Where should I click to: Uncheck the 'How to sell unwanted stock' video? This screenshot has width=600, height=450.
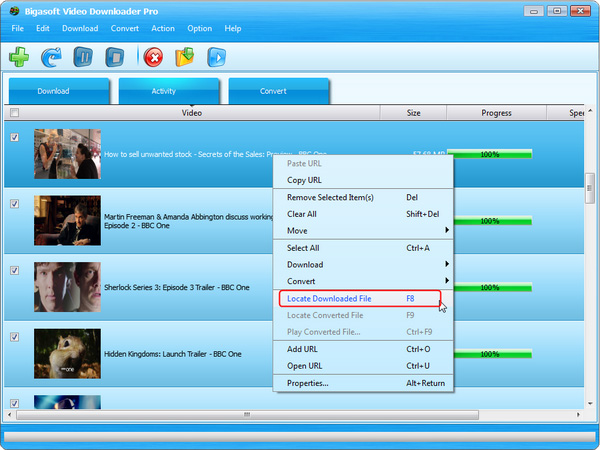point(15,137)
